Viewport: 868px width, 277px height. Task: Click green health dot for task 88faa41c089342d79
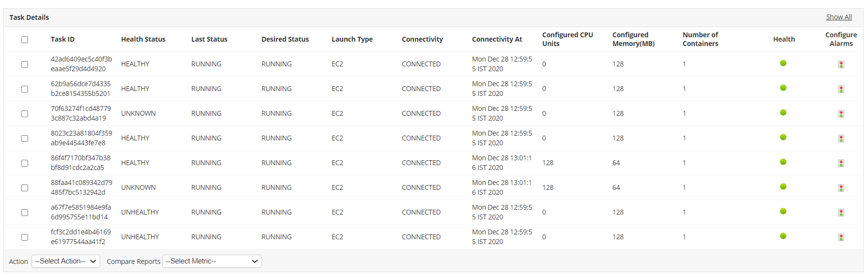click(783, 187)
